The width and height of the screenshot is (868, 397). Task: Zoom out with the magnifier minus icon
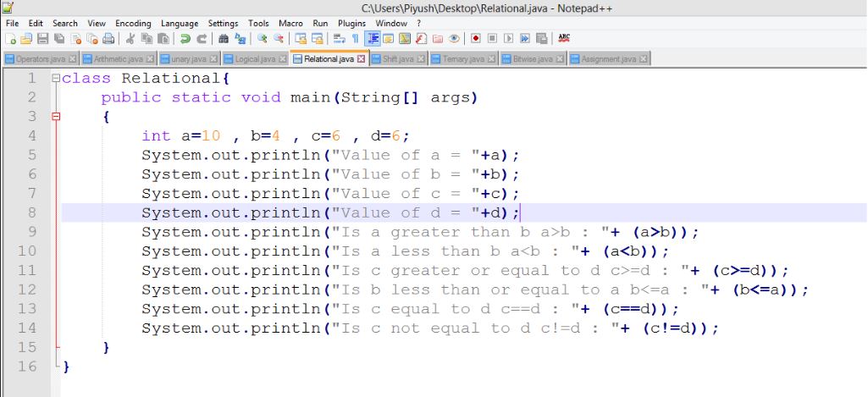pos(279,39)
